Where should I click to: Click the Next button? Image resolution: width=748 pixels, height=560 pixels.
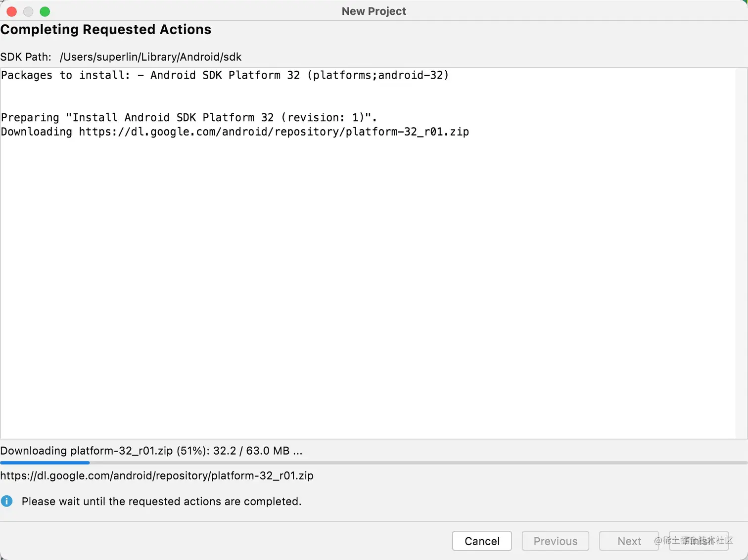coord(629,541)
